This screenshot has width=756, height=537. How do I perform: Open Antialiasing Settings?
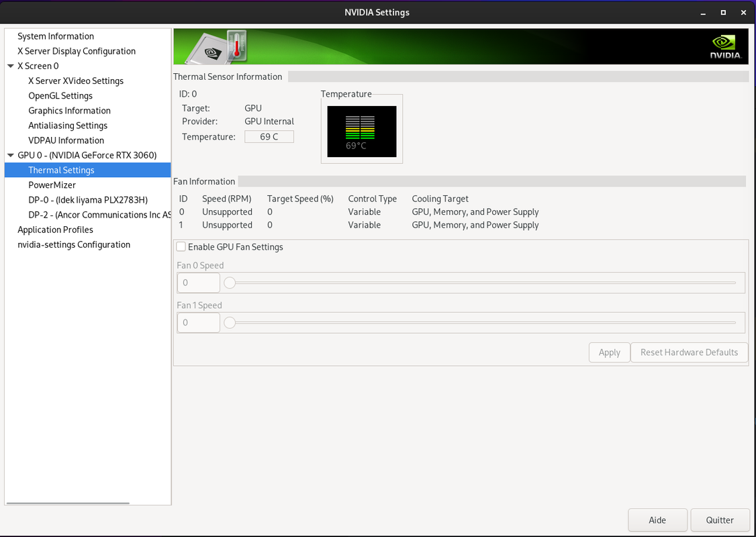click(x=68, y=126)
